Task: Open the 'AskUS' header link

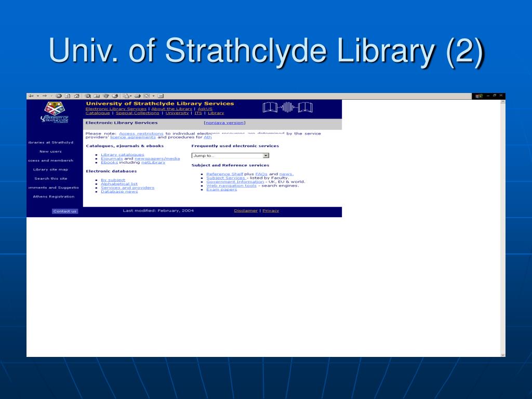Action: pyautogui.click(x=205, y=109)
